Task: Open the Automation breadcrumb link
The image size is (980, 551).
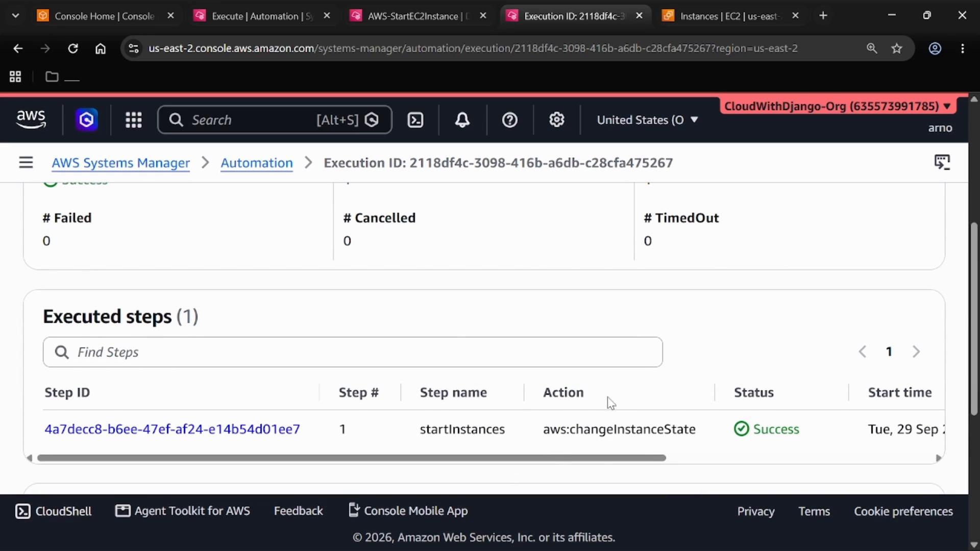Action: click(x=257, y=163)
